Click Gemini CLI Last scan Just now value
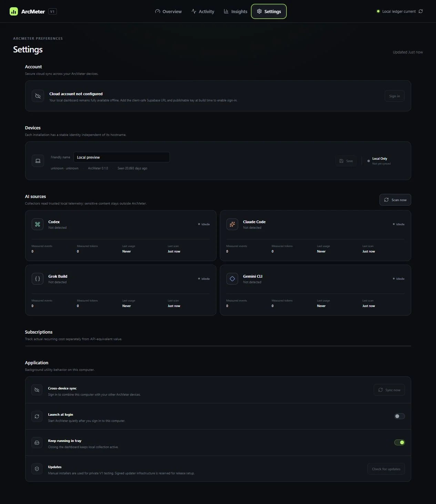This screenshot has height=504, width=436. (368, 306)
